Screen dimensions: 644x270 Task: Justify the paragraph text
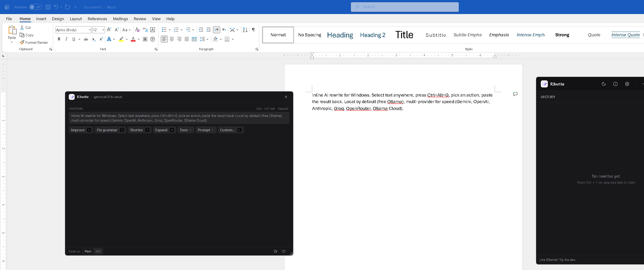click(x=187, y=39)
